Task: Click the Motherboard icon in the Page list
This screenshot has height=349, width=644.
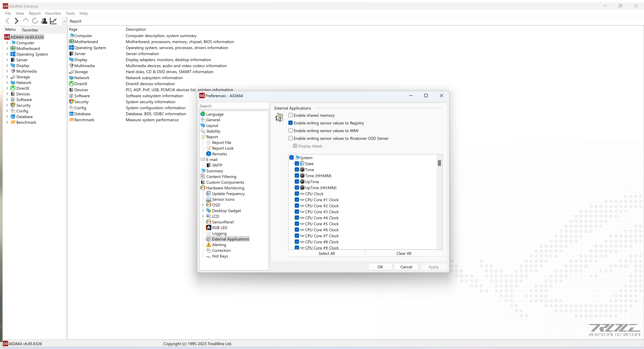Action: pyautogui.click(x=71, y=42)
